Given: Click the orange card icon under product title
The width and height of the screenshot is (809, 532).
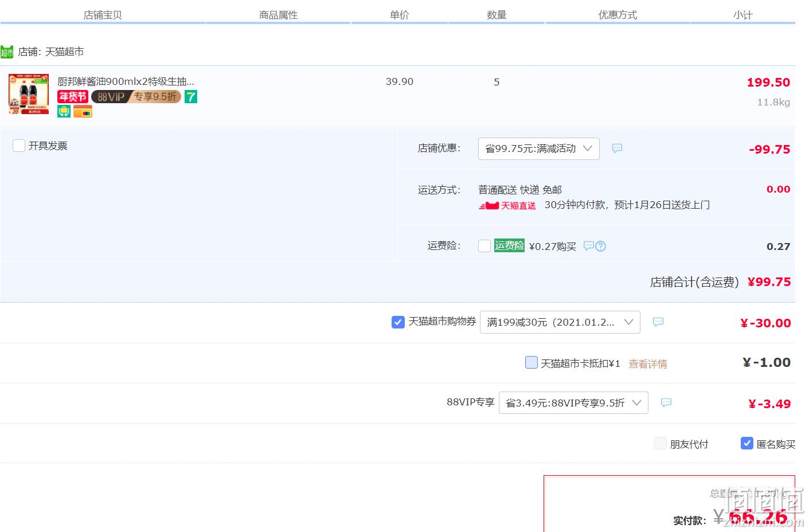Looking at the screenshot, I should pos(83,112).
